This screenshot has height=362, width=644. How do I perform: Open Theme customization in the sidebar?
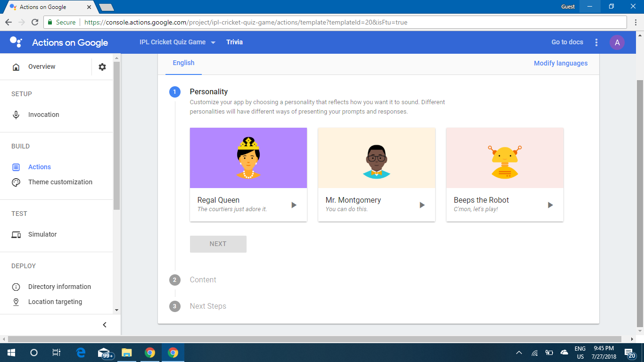60,182
